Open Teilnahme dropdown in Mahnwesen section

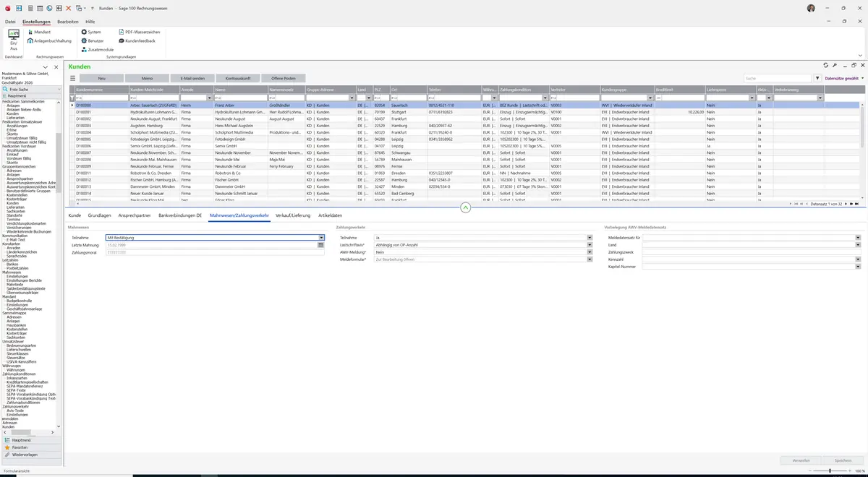tap(321, 237)
